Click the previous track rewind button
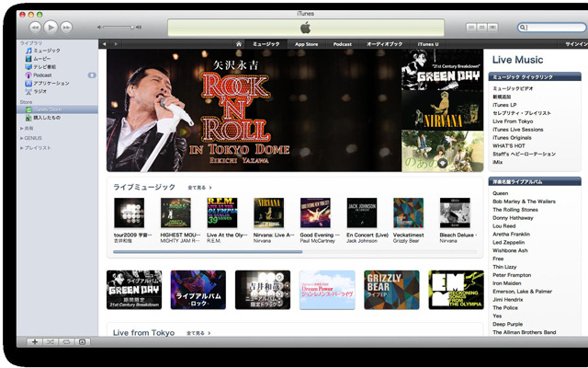This screenshot has width=588, height=368. point(35,28)
